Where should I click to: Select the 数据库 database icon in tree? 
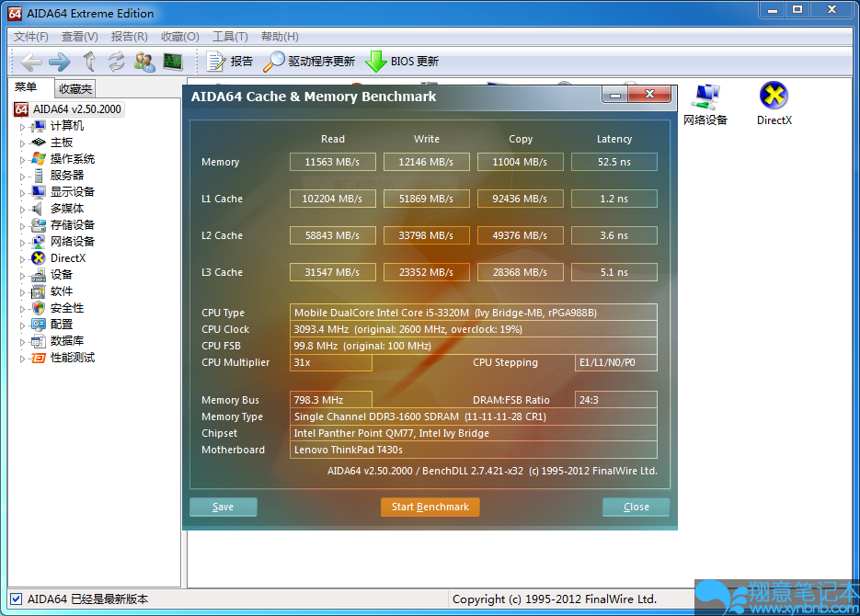point(39,341)
